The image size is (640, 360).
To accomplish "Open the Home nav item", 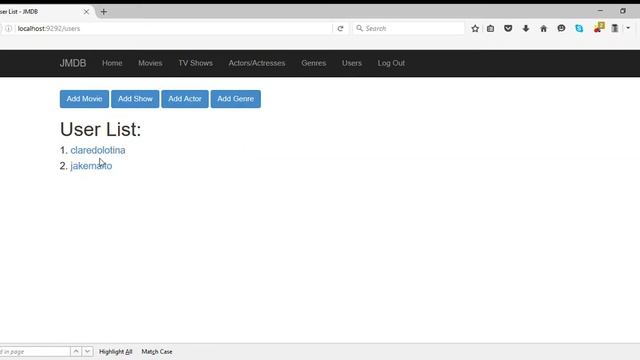I will click(x=112, y=63).
